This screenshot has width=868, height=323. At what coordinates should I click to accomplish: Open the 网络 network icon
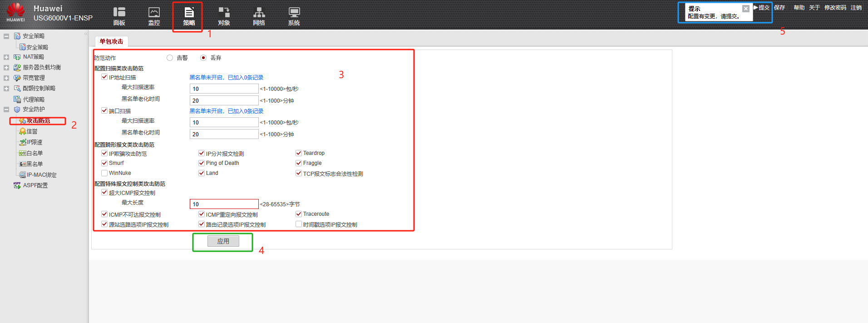tap(259, 16)
